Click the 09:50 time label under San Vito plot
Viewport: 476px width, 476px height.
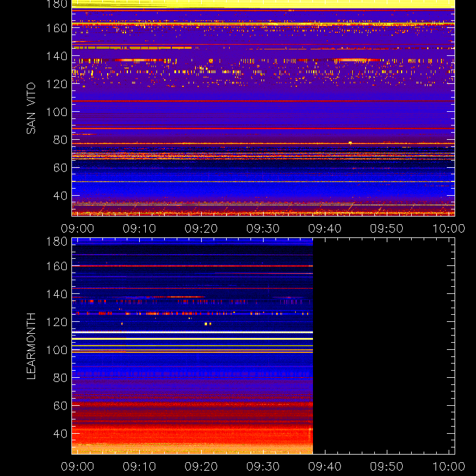click(x=387, y=228)
